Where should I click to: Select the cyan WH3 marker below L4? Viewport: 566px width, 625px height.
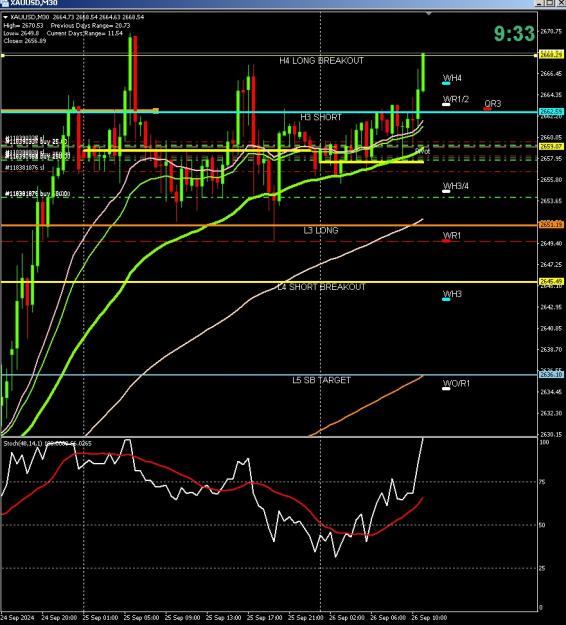point(446,299)
